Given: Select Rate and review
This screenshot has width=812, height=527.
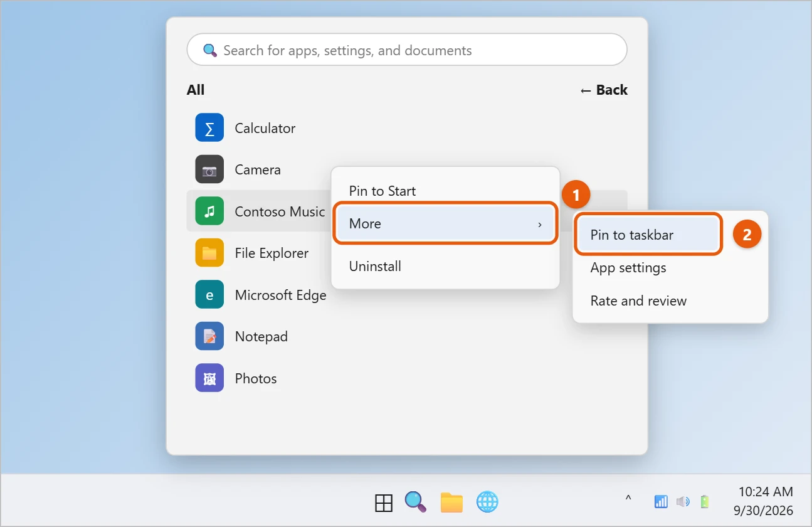Looking at the screenshot, I should click(x=638, y=301).
